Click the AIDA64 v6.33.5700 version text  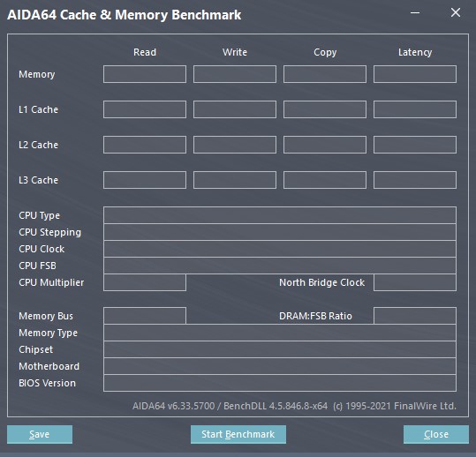coord(174,406)
